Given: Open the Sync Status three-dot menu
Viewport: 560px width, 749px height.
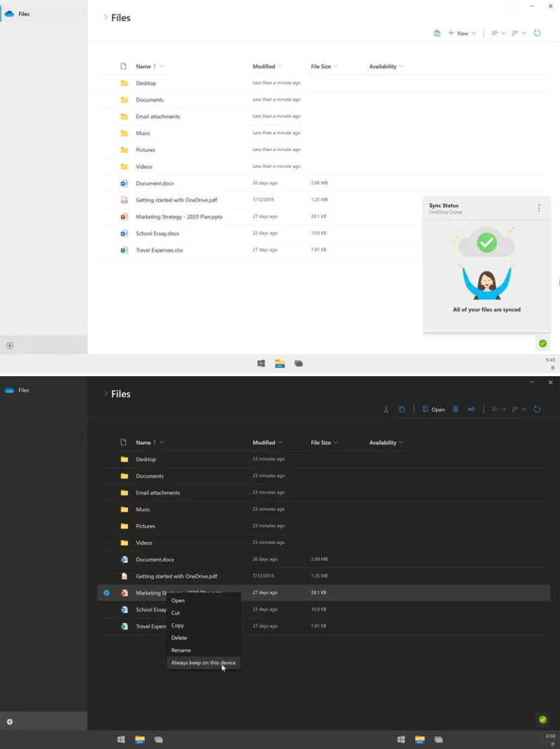Looking at the screenshot, I should click(538, 208).
